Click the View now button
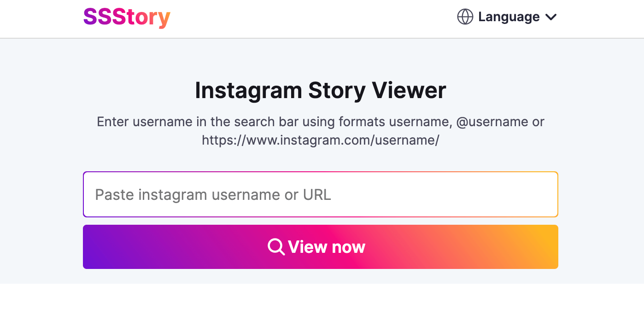The width and height of the screenshot is (644, 315). [321, 247]
